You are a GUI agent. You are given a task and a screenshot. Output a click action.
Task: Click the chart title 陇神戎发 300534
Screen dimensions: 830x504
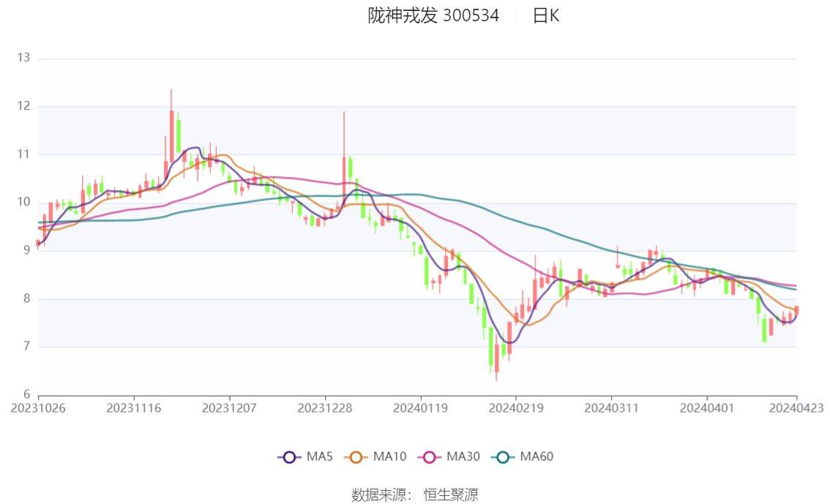pyautogui.click(x=433, y=16)
